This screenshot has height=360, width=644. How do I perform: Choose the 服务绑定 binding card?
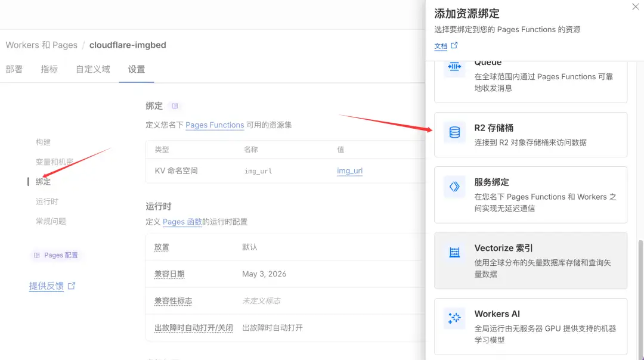click(531, 194)
